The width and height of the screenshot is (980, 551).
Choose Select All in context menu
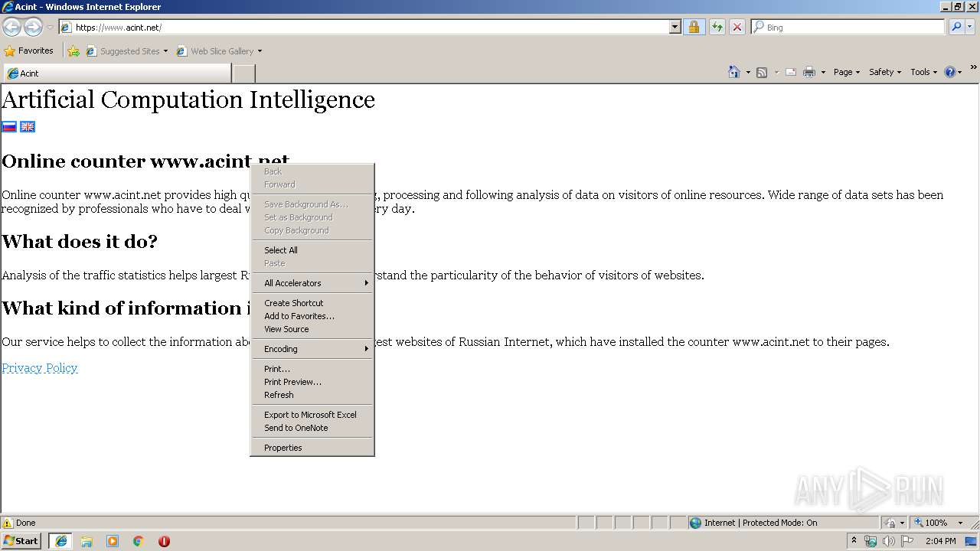point(312,250)
